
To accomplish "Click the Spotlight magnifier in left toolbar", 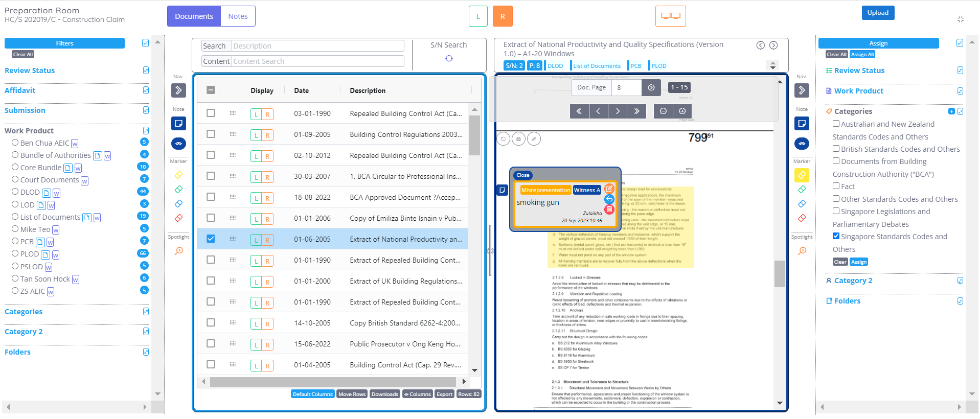I will 178,251.
